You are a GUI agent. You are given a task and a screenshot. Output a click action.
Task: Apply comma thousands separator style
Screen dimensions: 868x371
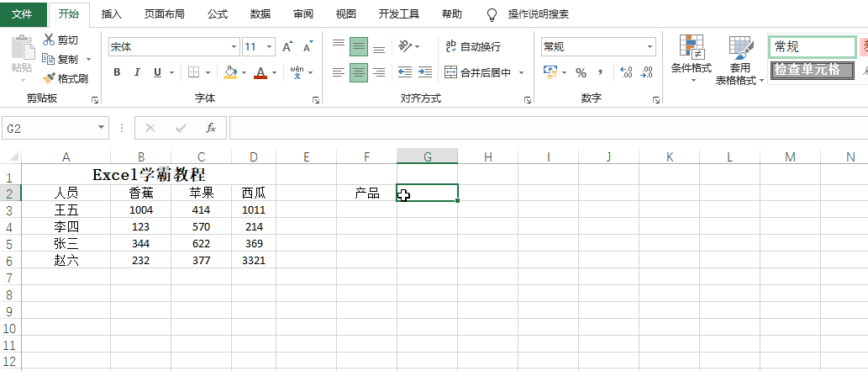click(600, 72)
